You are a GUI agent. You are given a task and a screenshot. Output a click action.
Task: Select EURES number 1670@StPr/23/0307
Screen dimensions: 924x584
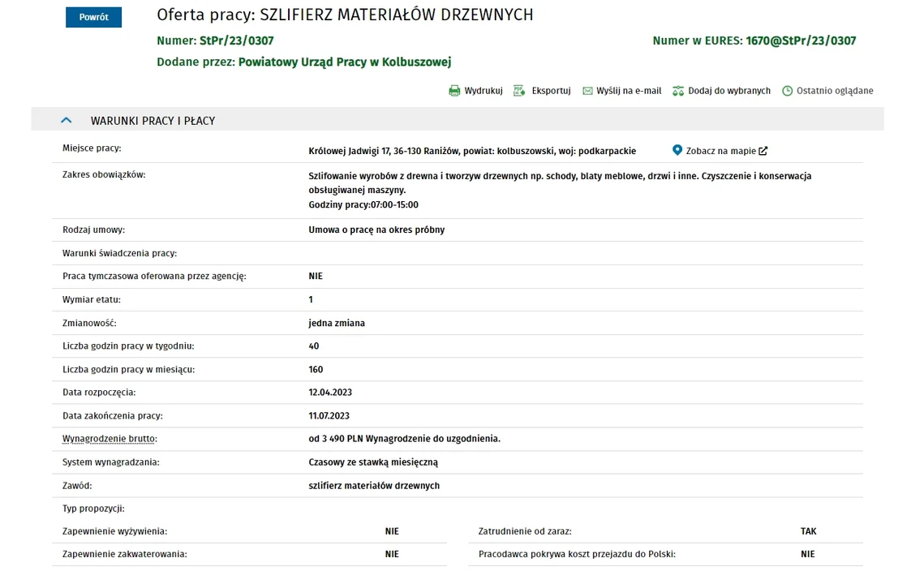[x=801, y=41]
